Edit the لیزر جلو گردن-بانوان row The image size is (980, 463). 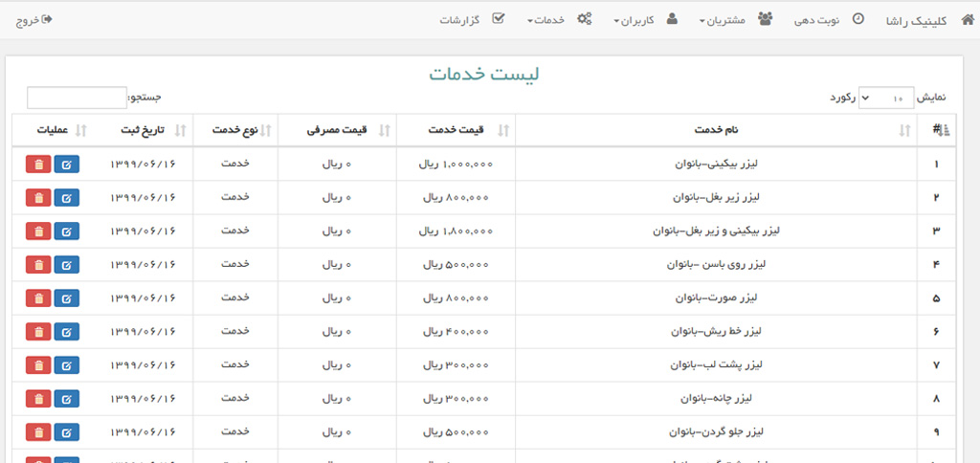coord(67,431)
